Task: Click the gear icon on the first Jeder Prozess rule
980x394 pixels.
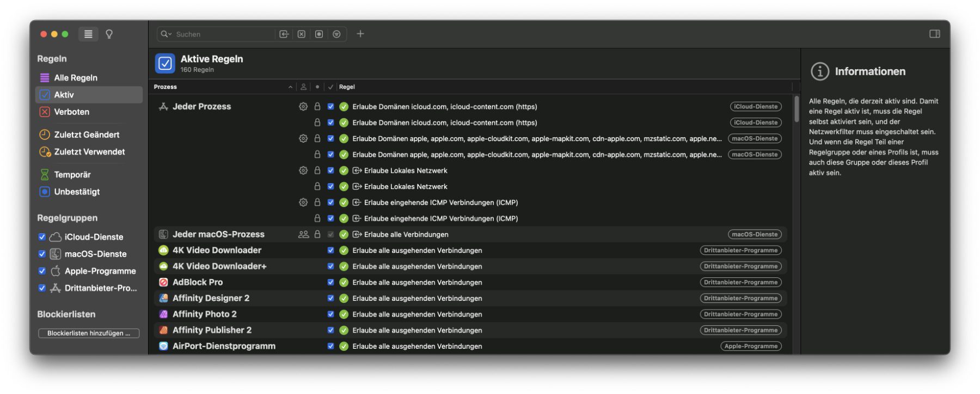Action: coord(303,107)
